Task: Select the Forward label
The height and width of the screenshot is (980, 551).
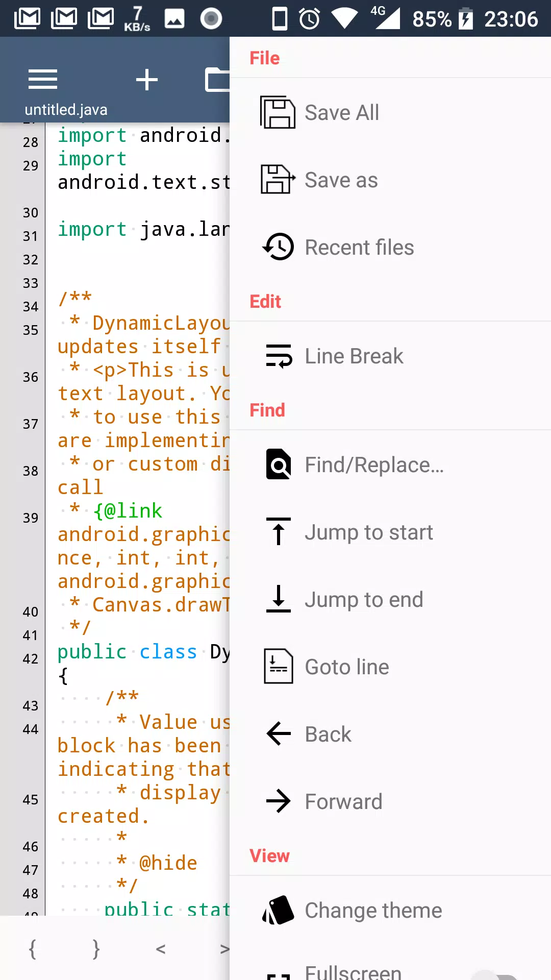Action: click(x=343, y=801)
